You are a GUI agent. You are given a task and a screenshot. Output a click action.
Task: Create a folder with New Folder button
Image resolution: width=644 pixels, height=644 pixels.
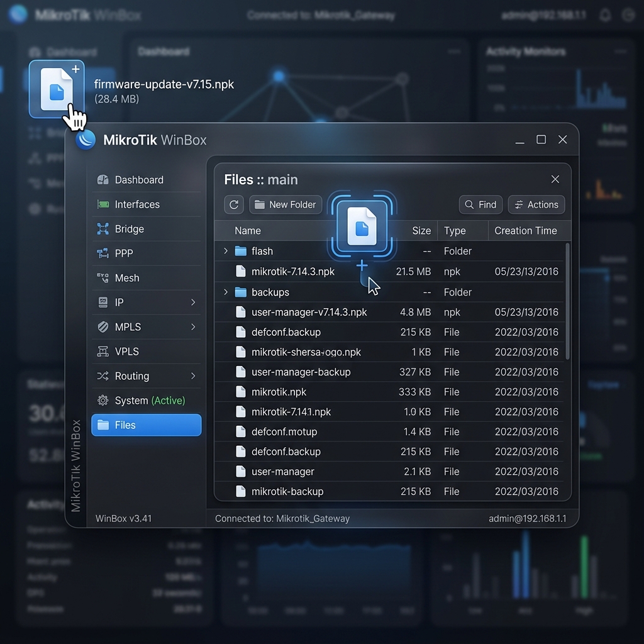(x=286, y=204)
